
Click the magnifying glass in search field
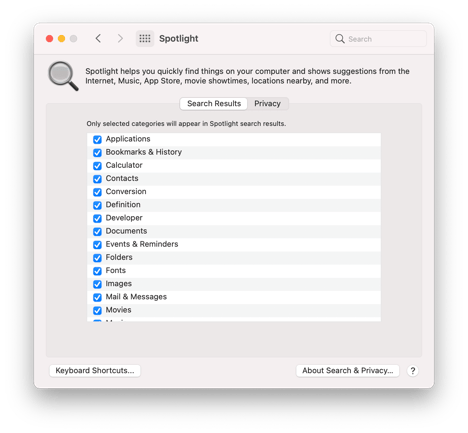coord(340,39)
